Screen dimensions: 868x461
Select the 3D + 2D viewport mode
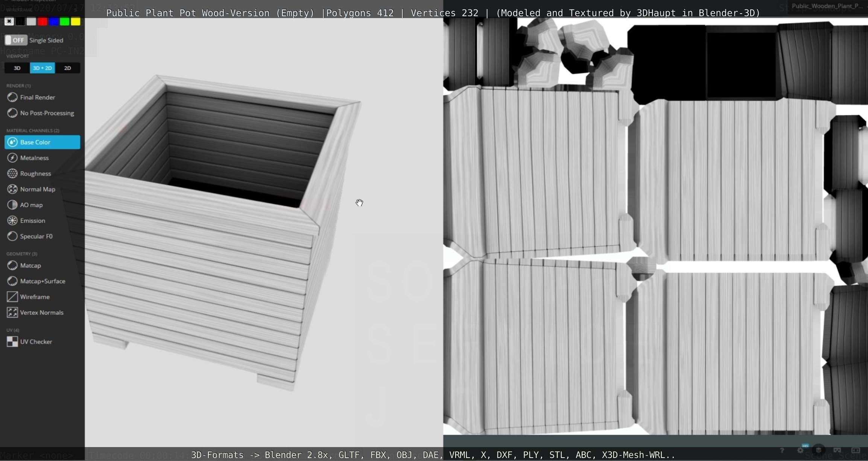(42, 68)
